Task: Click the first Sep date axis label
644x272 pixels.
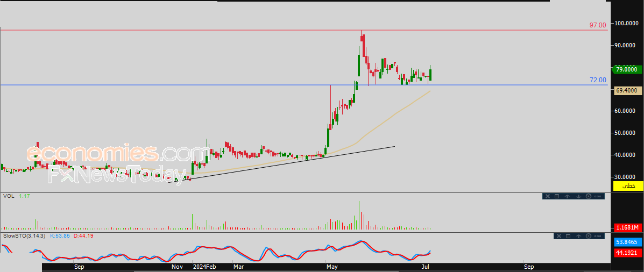Action: coord(79,267)
